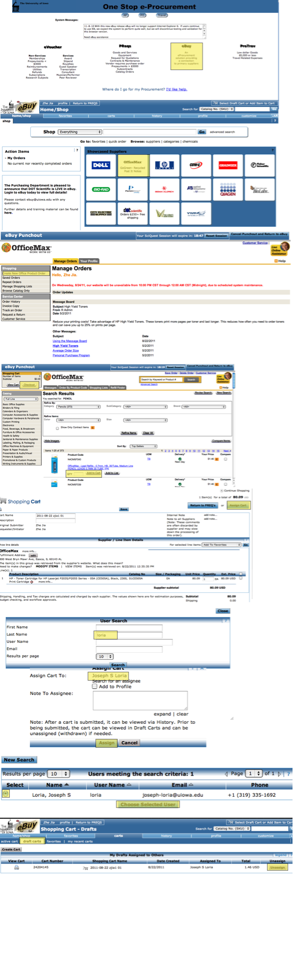Select the Loria, Joseph S radio button
This screenshot has width=294, height=980.
[x=6, y=793]
